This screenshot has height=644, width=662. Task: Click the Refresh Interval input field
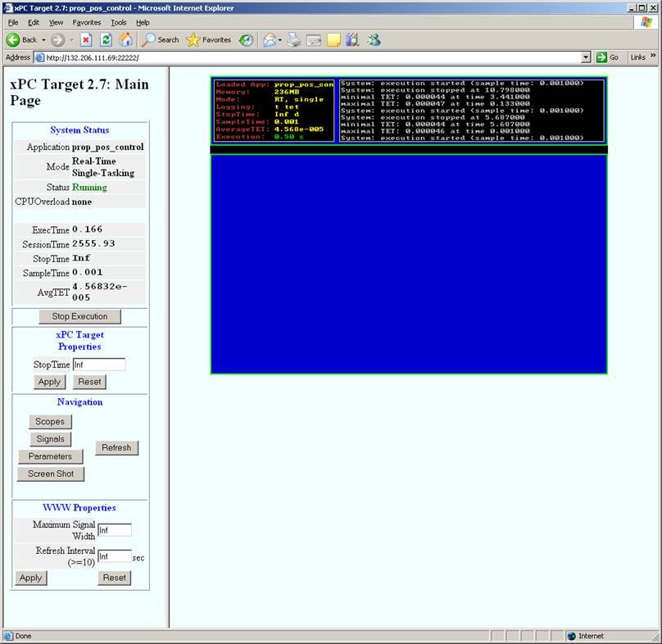pos(115,556)
